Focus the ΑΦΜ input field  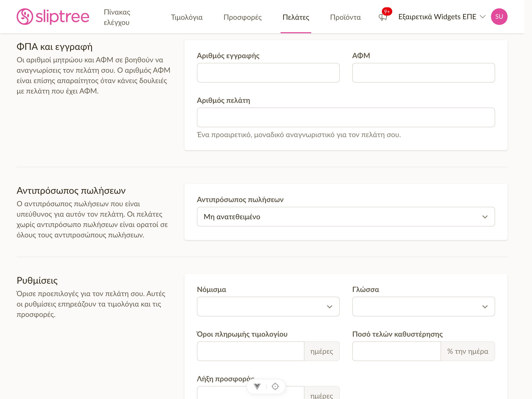(423, 73)
